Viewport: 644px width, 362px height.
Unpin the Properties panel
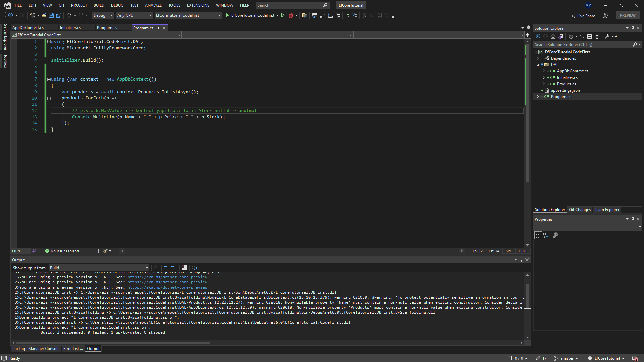tap(633, 219)
